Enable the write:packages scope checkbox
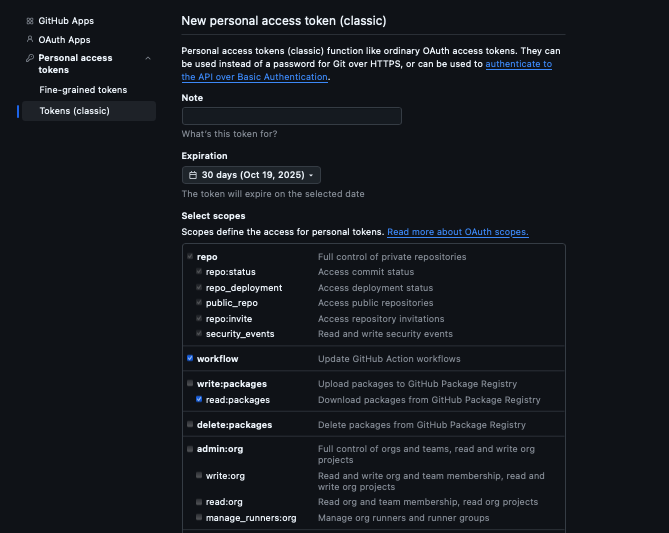Screen dimensions: 669x533 (x=189, y=384)
